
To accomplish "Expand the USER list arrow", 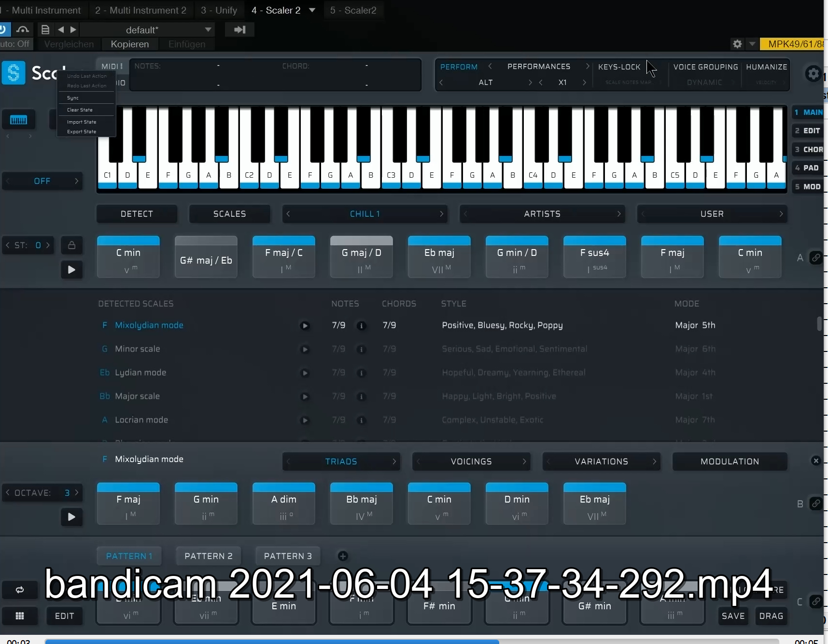I will [x=781, y=213].
